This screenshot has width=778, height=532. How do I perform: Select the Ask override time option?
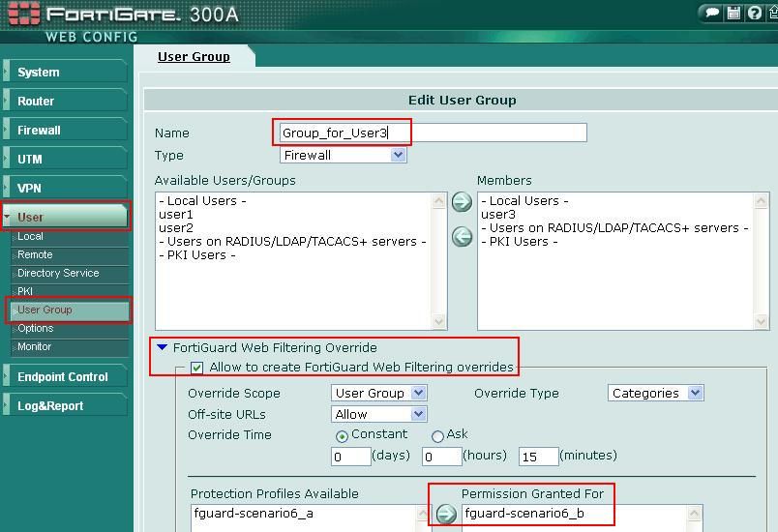coord(437,436)
